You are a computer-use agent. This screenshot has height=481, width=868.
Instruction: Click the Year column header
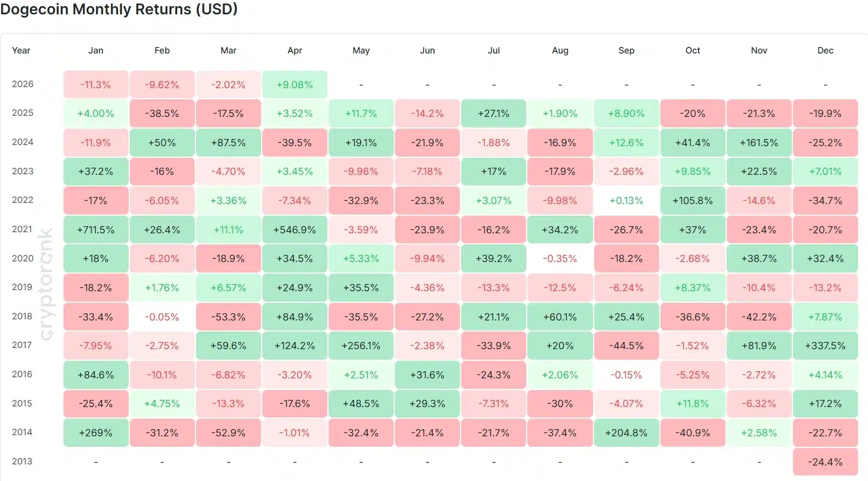tap(21, 50)
